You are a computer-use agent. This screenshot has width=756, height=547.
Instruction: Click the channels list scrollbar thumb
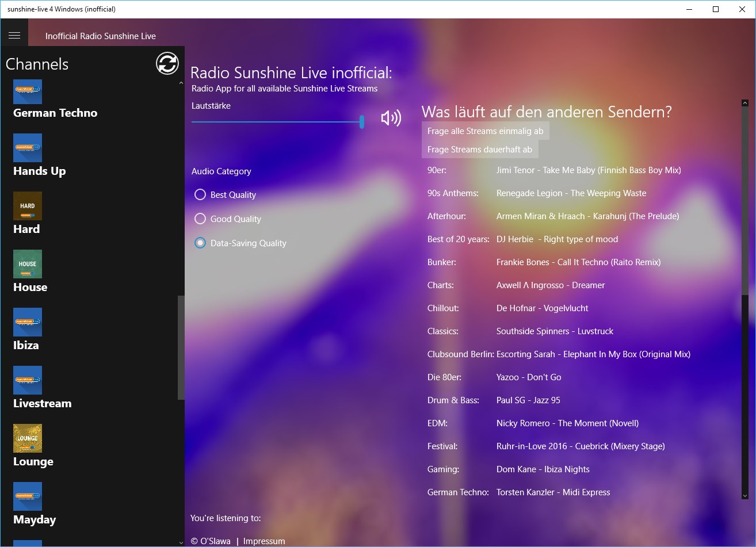(181, 347)
